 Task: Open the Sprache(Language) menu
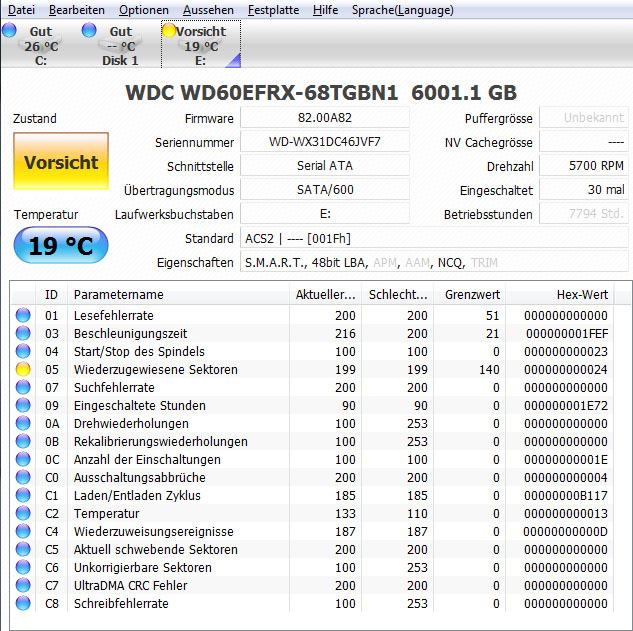click(402, 10)
